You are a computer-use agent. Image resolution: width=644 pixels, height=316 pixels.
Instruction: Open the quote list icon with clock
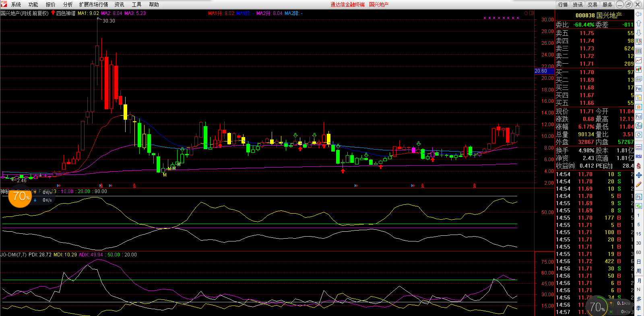coord(639,42)
